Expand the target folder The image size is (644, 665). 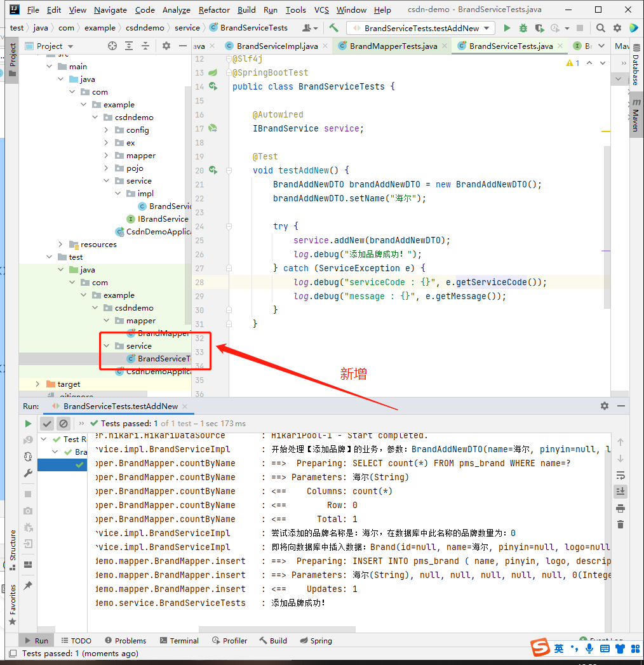[37, 384]
